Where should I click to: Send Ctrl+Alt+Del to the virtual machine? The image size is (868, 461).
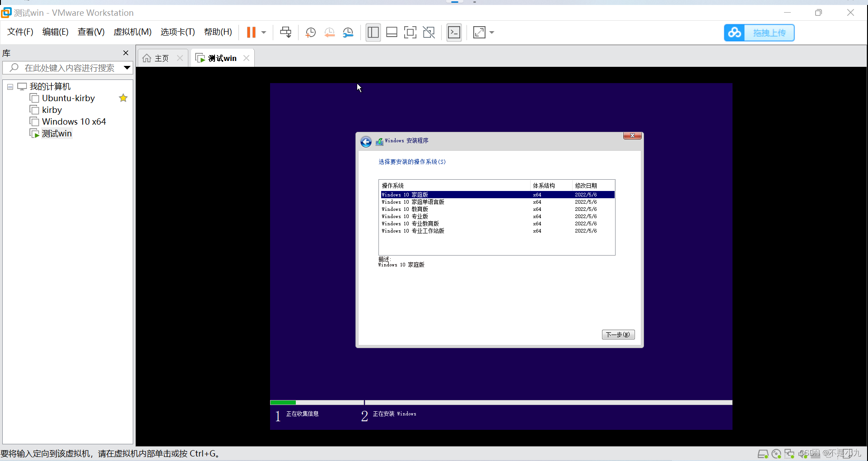[x=285, y=32]
